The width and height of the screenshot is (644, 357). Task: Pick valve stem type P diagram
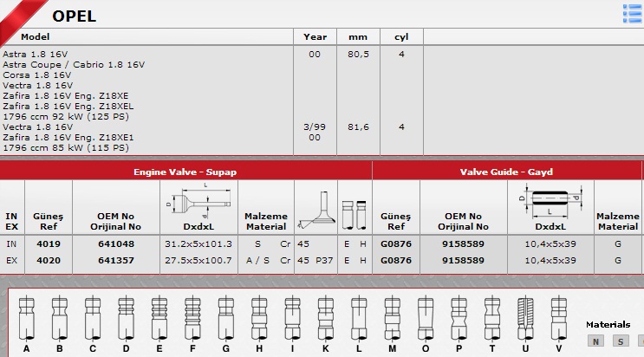click(x=459, y=318)
